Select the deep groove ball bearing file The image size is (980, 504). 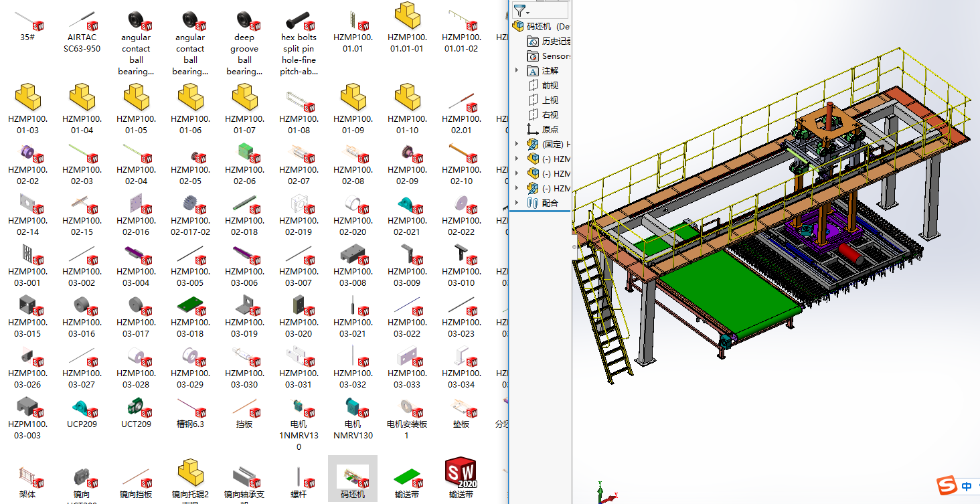coord(244,42)
